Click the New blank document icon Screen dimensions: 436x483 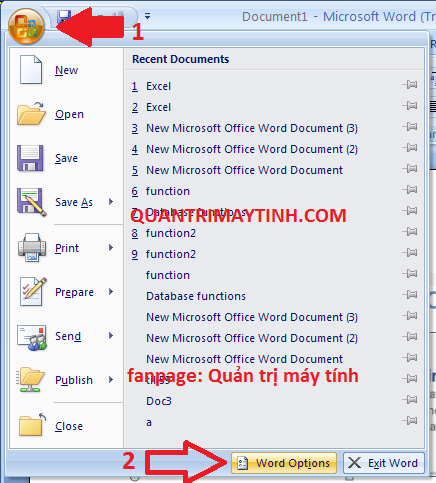(x=31, y=70)
